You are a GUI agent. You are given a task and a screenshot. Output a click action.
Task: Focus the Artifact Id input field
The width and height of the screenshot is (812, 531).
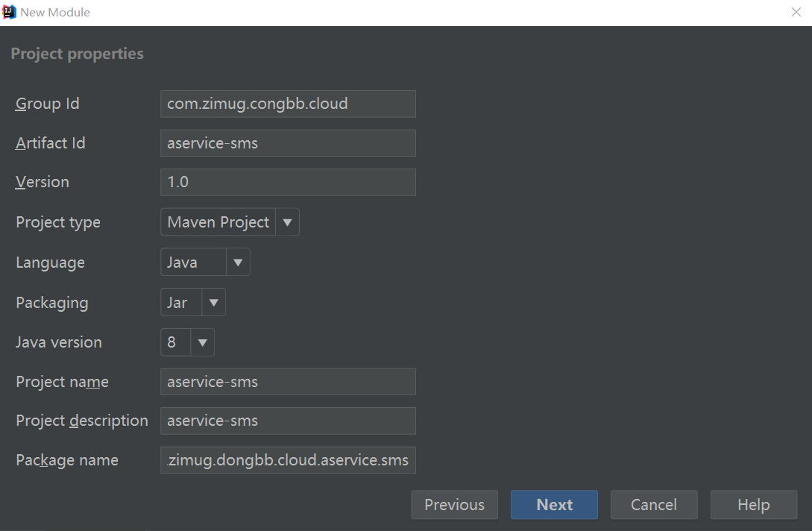288,143
